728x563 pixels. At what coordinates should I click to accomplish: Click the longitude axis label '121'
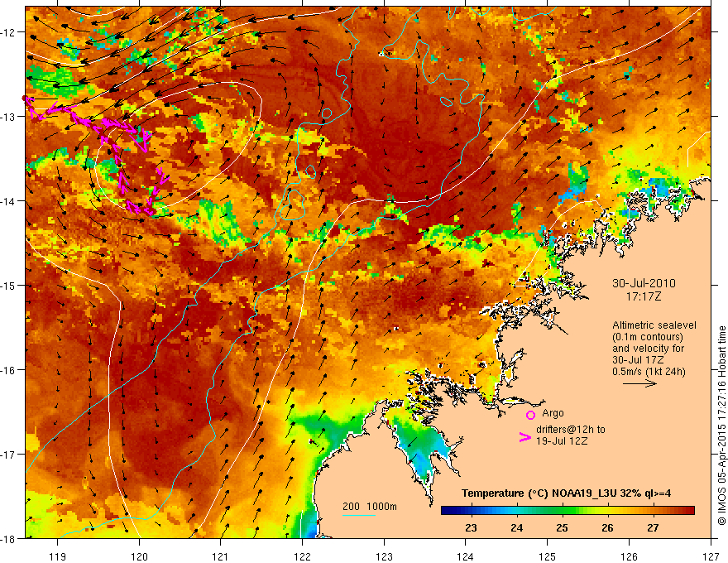tap(221, 556)
